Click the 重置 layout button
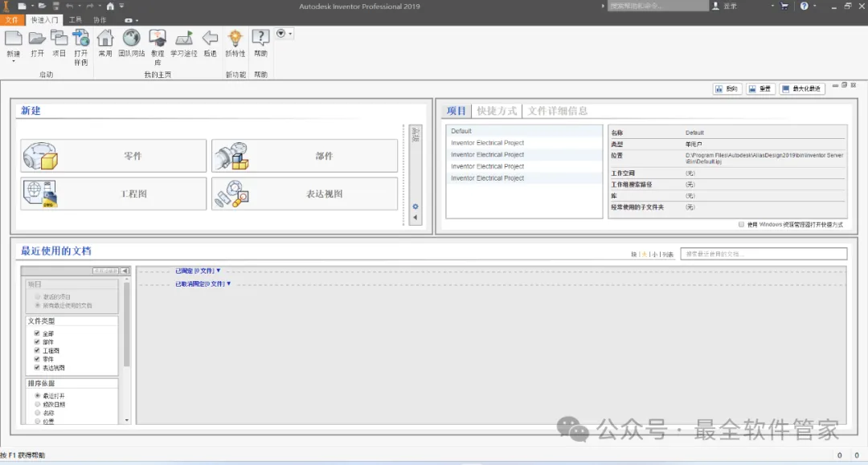Viewport: 868px width, 465px height. (x=760, y=88)
